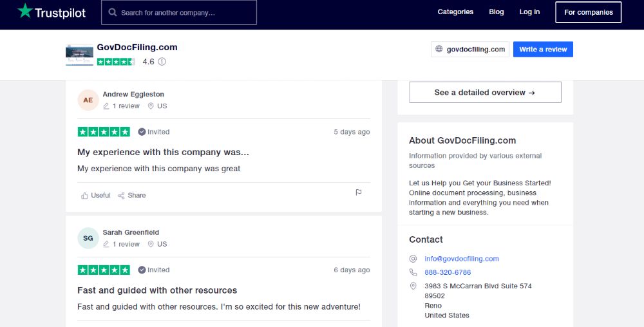Click the address pin icon in Contact
The height and width of the screenshot is (327, 644).
click(x=413, y=286)
